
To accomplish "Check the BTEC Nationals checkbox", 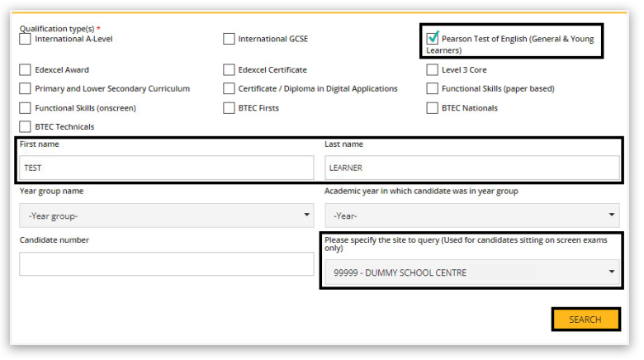I will [433, 108].
